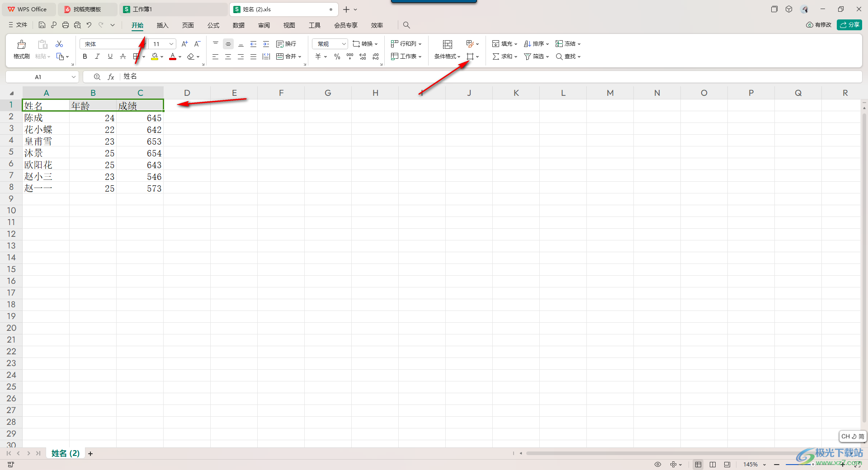Click the Filter (筛选) button
Image resolution: width=868 pixels, height=470 pixels.
536,56
